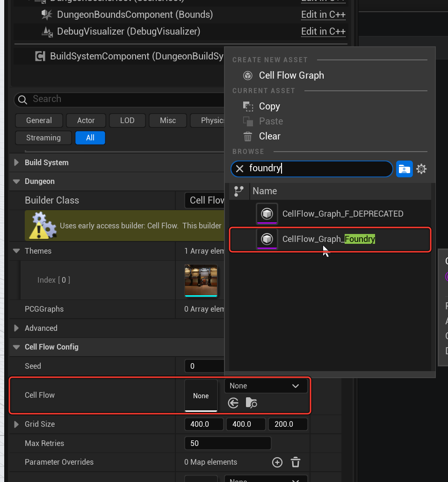The image size is (448, 482).
Task: Switch to the Misc filter tab
Action: click(168, 121)
